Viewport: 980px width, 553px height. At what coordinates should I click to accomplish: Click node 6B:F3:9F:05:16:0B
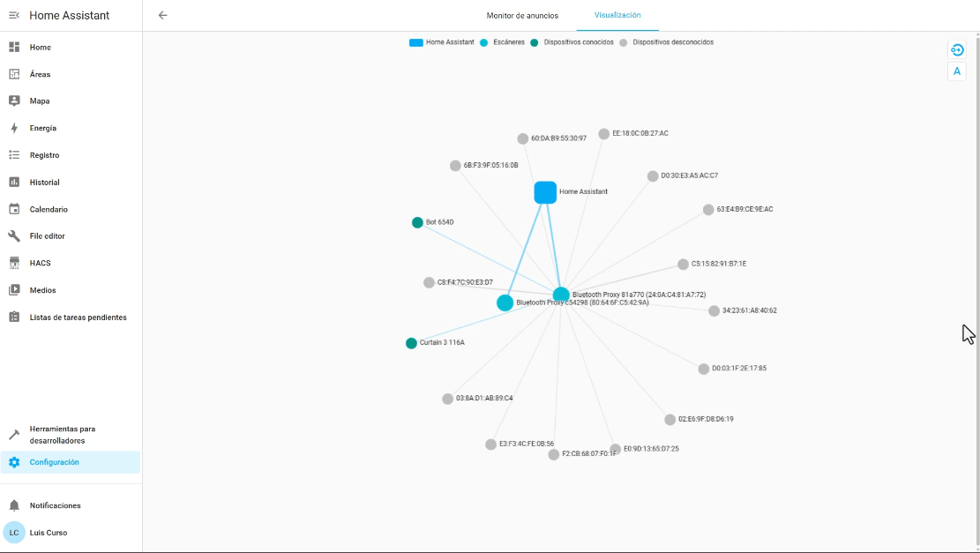pyautogui.click(x=455, y=166)
